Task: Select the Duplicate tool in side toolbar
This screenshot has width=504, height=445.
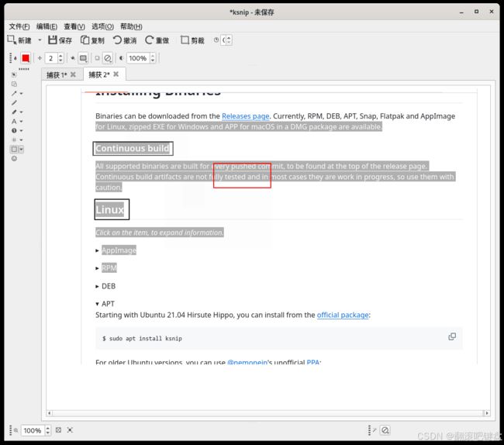Action: coord(14,84)
